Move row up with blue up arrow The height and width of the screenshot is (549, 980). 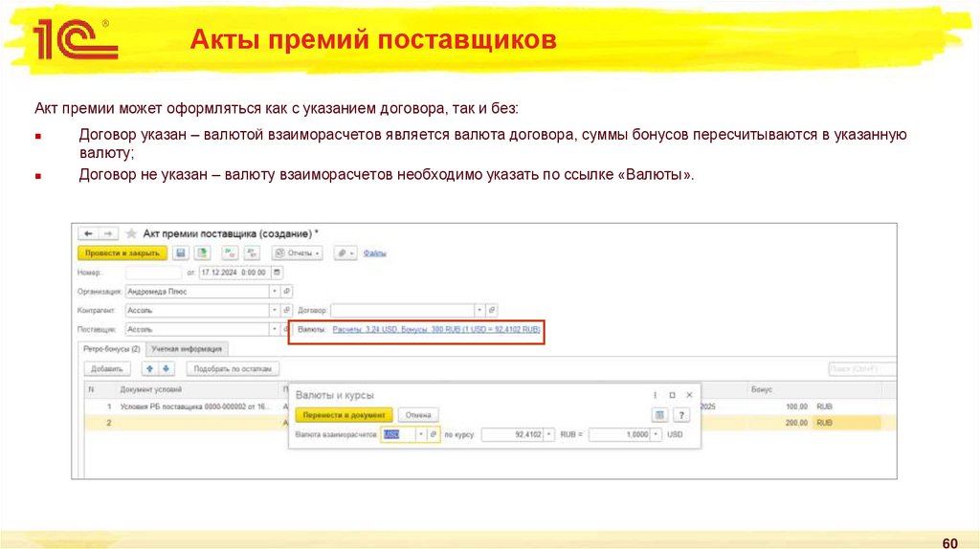[x=149, y=368]
